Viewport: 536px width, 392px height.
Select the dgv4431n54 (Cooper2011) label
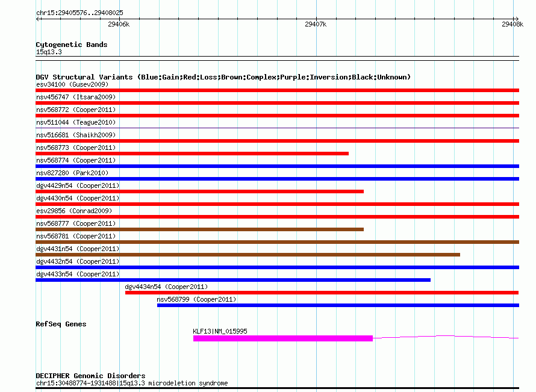coord(78,249)
